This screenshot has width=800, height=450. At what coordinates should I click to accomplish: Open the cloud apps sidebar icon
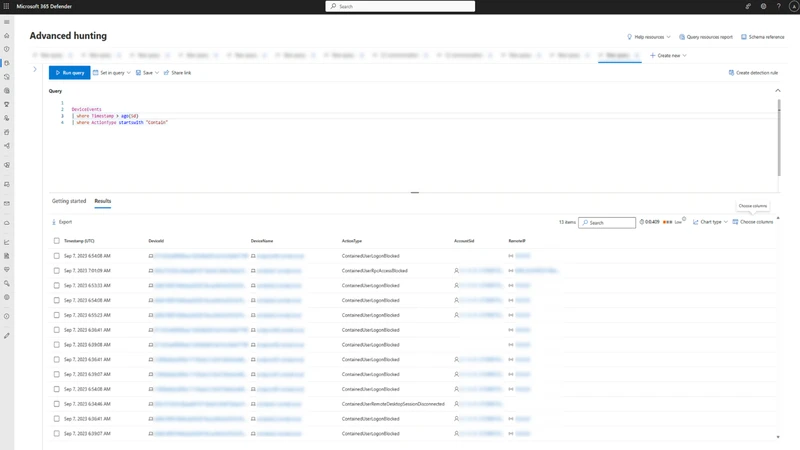pyautogui.click(x=7, y=223)
